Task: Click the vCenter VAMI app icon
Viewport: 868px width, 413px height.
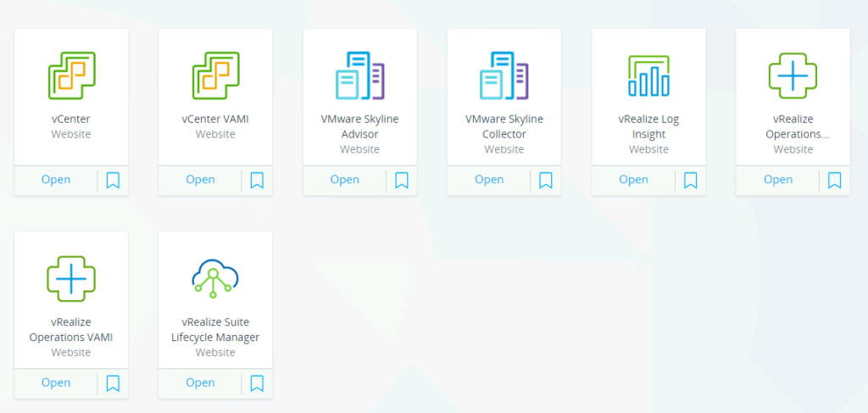Action: click(215, 75)
